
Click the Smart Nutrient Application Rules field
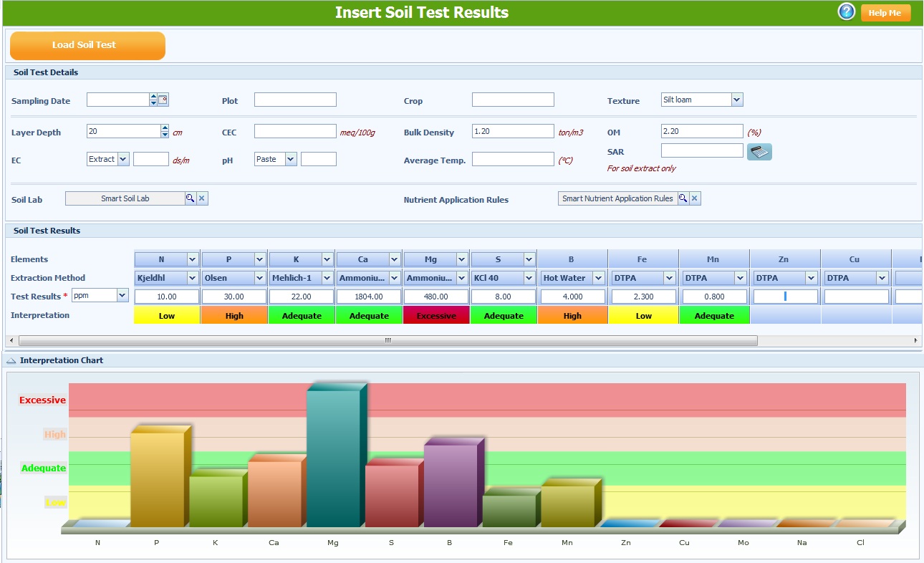617,198
